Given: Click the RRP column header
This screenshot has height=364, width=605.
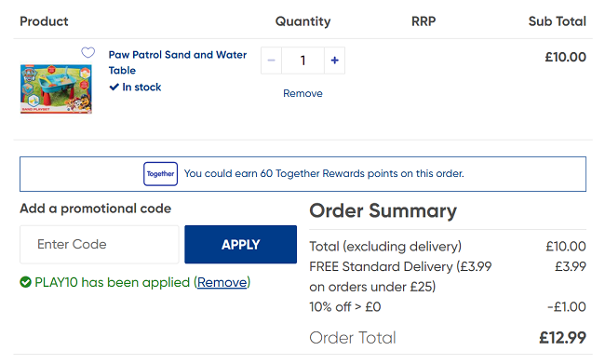Looking at the screenshot, I should (x=423, y=21).
